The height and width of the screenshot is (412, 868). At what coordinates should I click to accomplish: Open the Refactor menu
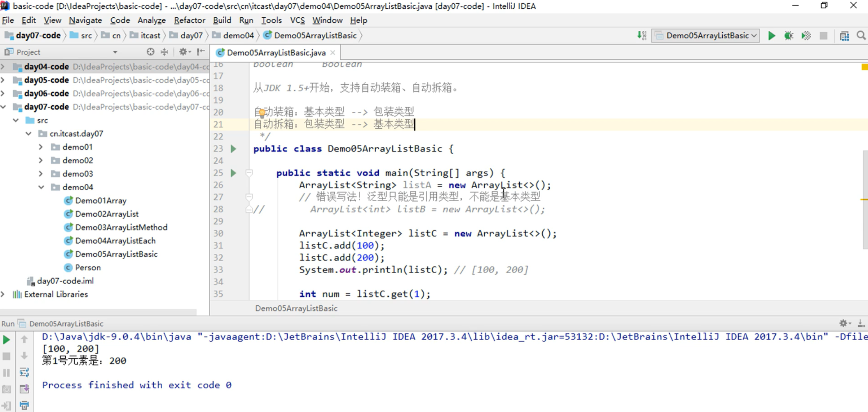pyautogui.click(x=189, y=20)
